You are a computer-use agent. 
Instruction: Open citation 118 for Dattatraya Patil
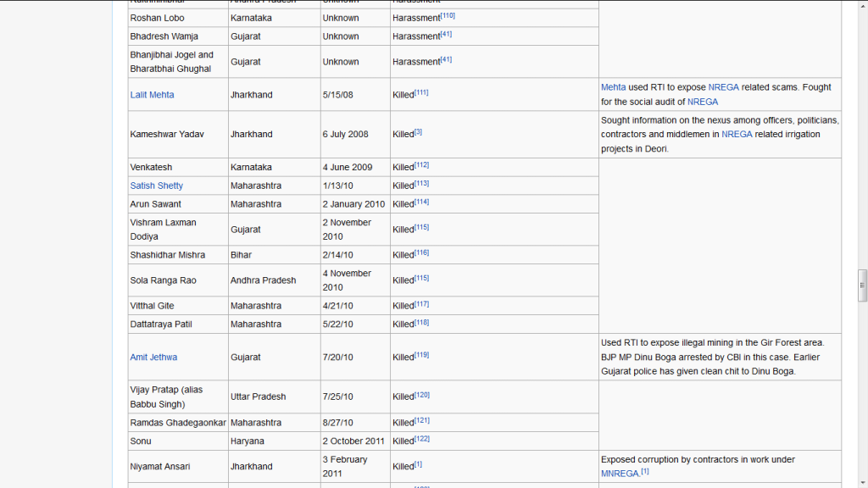point(422,321)
